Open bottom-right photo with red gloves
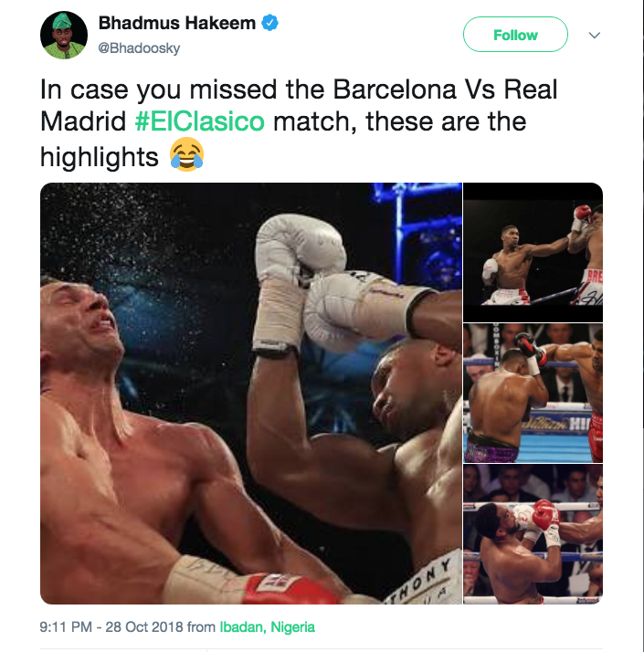The height and width of the screenshot is (652, 644). coord(533,534)
